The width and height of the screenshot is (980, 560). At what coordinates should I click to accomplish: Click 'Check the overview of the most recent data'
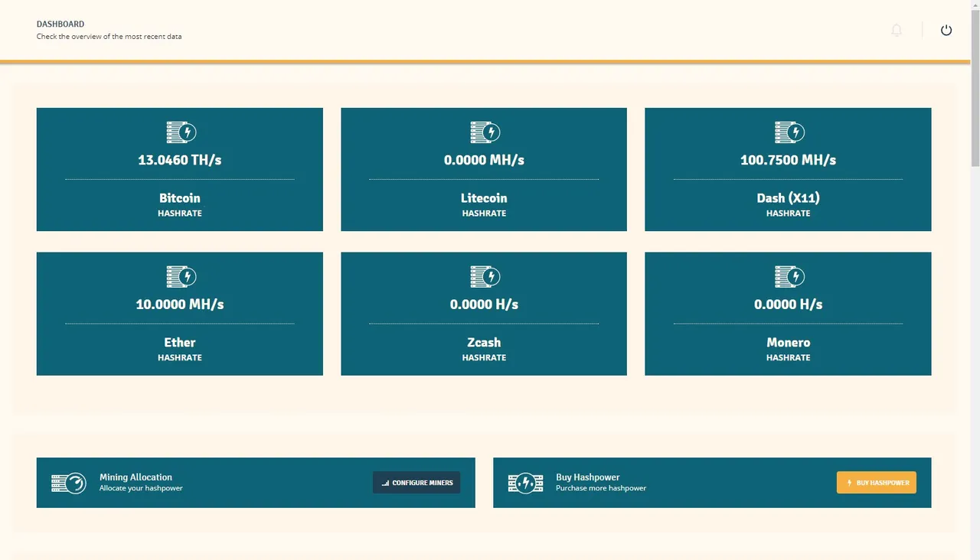(x=109, y=37)
